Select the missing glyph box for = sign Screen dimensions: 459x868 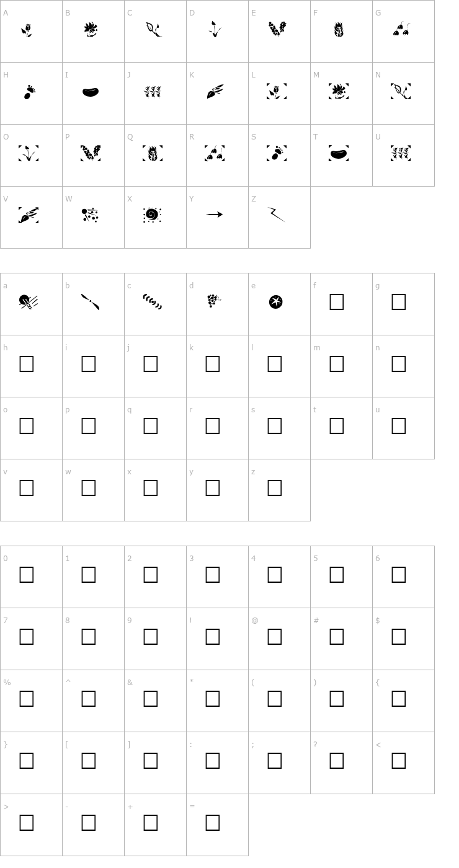pyautogui.click(x=212, y=823)
